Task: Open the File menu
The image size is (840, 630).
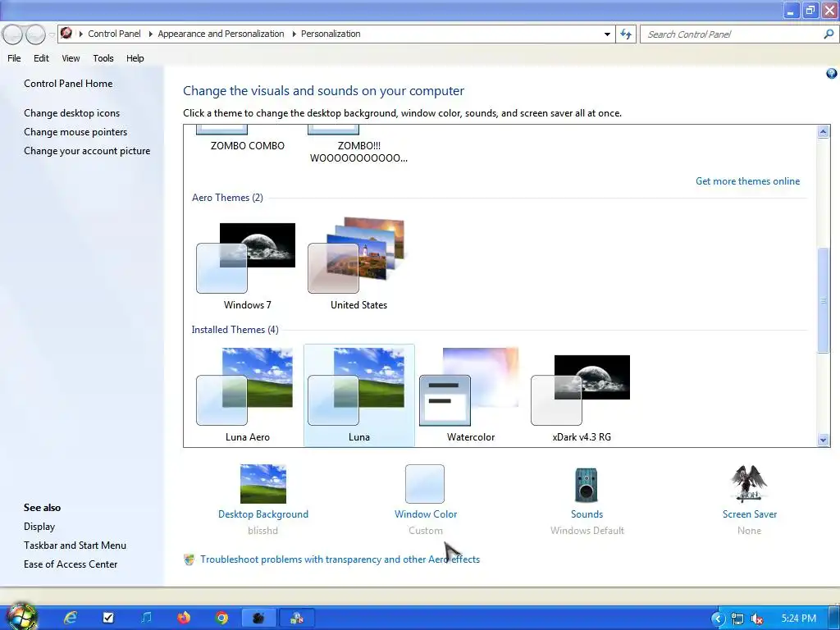Action: coord(15,58)
